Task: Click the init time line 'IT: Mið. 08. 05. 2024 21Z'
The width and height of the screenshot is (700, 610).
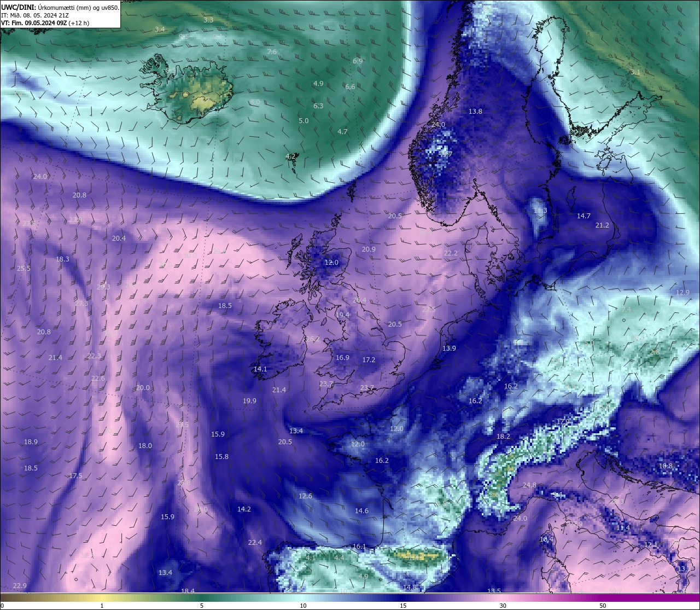Action: 34,15
